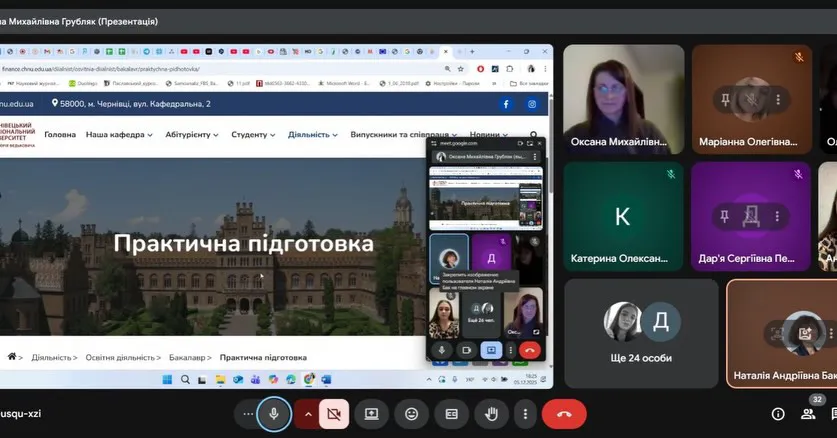Show the participants list people icon

click(810, 414)
